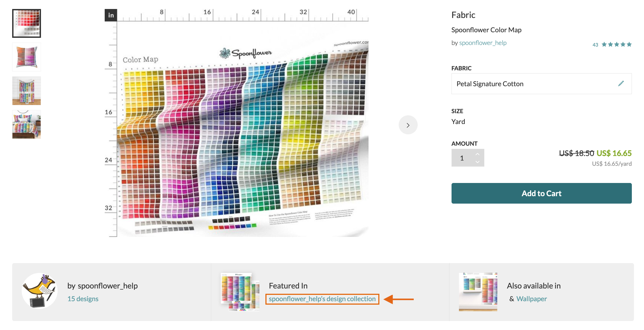The image size is (644, 330).
Task: Click the sale price US$ 16.65
Action: (614, 153)
